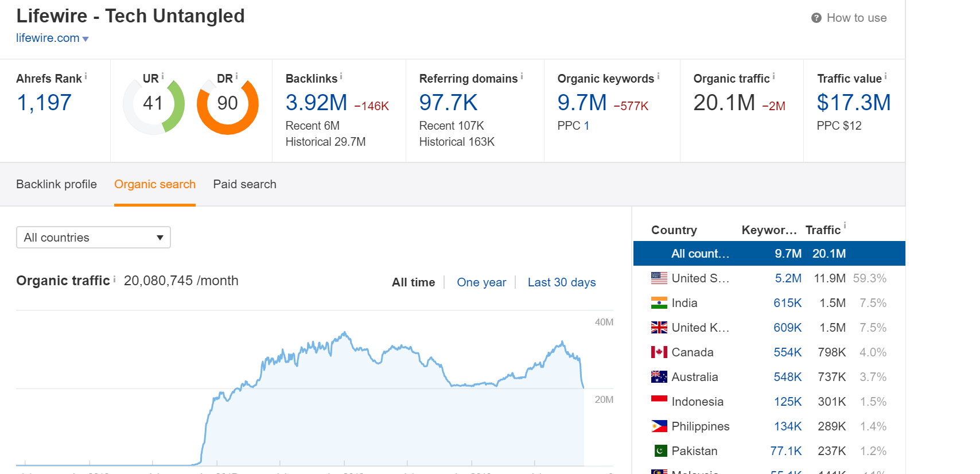
Task: Open the All countries dropdown
Action: 94,238
